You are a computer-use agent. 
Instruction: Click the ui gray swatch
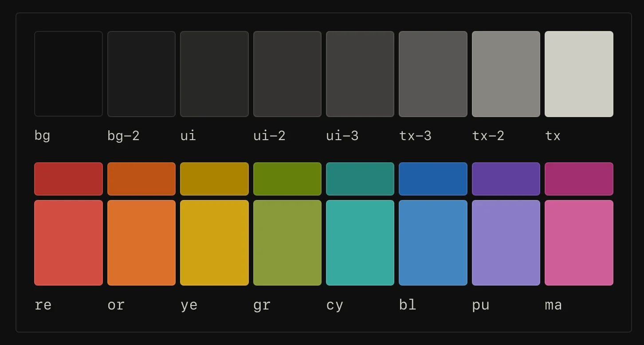point(214,74)
